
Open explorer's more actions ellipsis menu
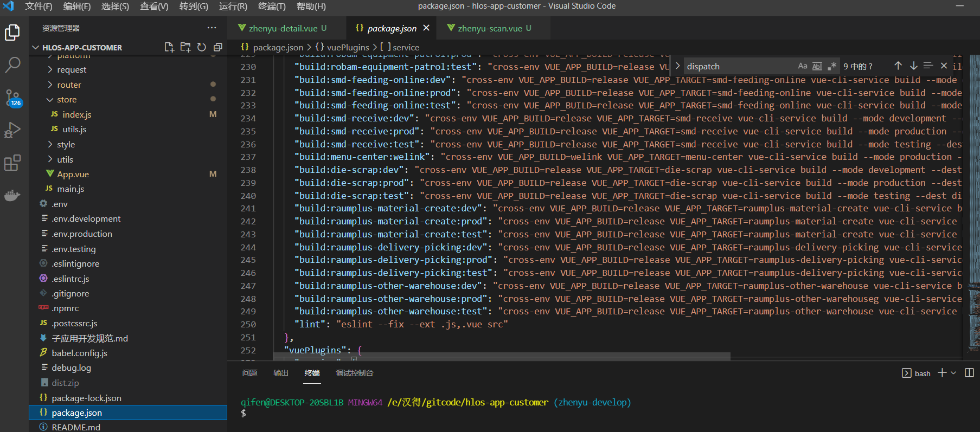pos(212,28)
